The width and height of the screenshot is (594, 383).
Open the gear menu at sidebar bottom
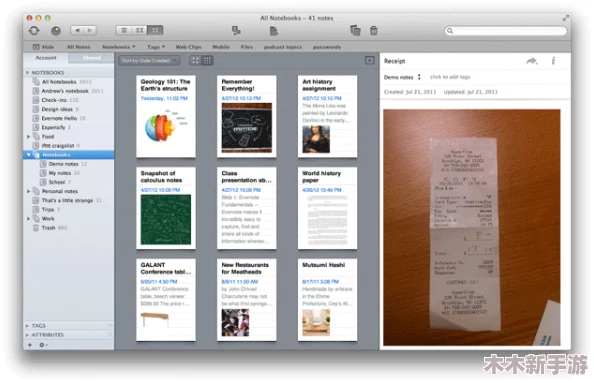click(43, 345)
